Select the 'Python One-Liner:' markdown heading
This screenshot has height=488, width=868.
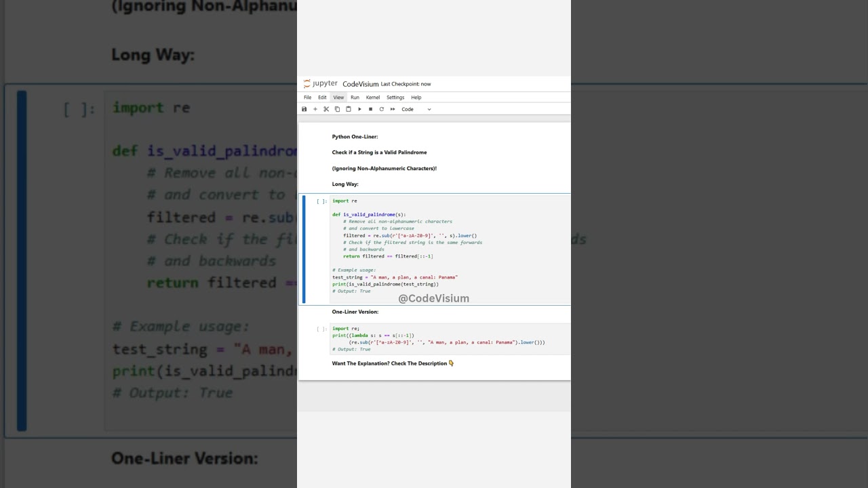[355, 137]
